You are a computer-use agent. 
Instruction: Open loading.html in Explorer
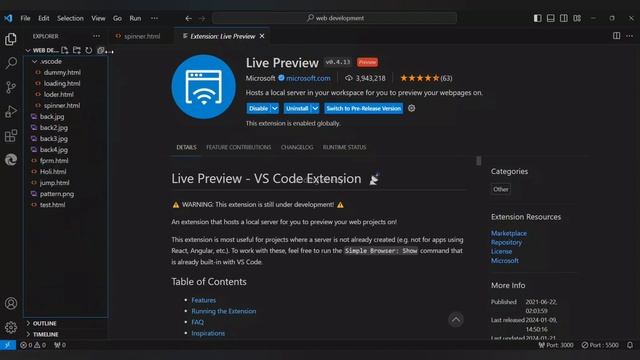tap(62, 83)
